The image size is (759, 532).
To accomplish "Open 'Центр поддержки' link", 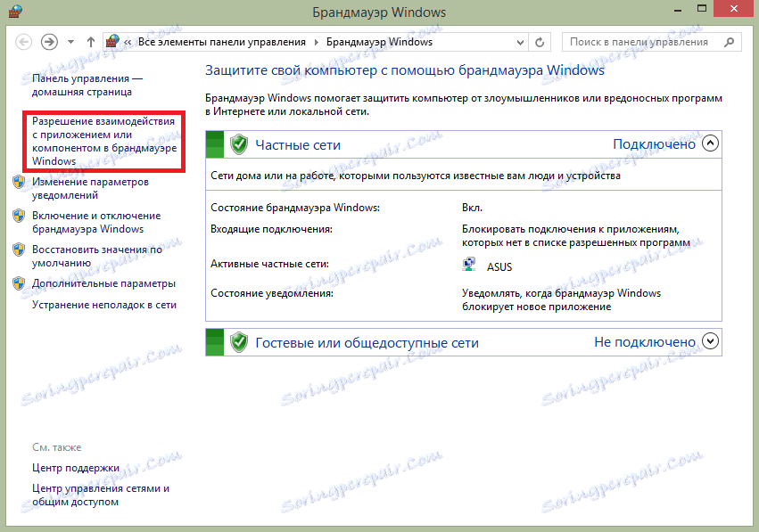I will 76,468.
